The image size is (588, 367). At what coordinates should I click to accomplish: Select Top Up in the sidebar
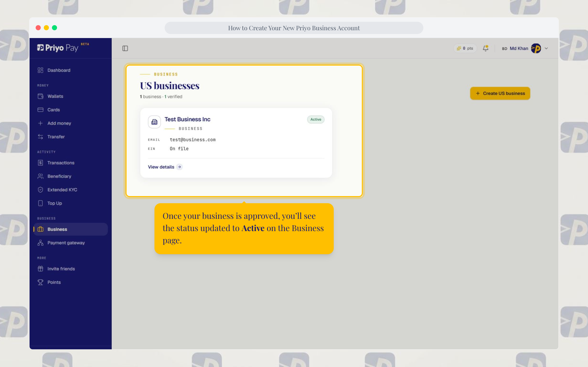pos(71,203)
